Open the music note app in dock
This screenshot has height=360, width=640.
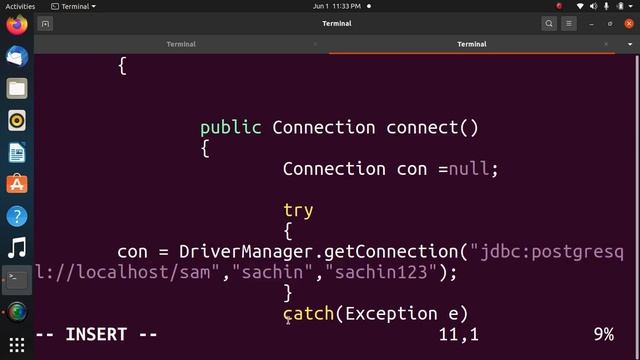(17, 248)
